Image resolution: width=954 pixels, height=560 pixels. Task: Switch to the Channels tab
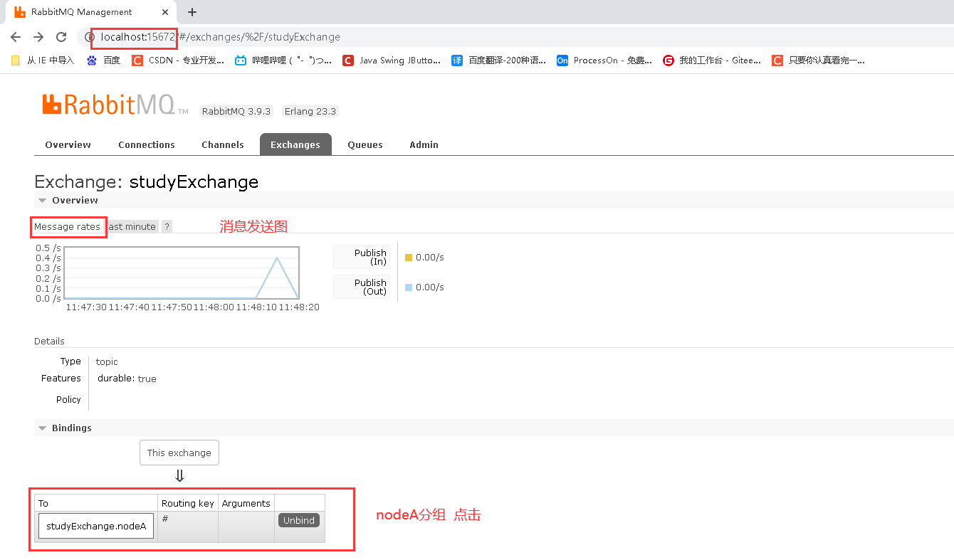223,144
